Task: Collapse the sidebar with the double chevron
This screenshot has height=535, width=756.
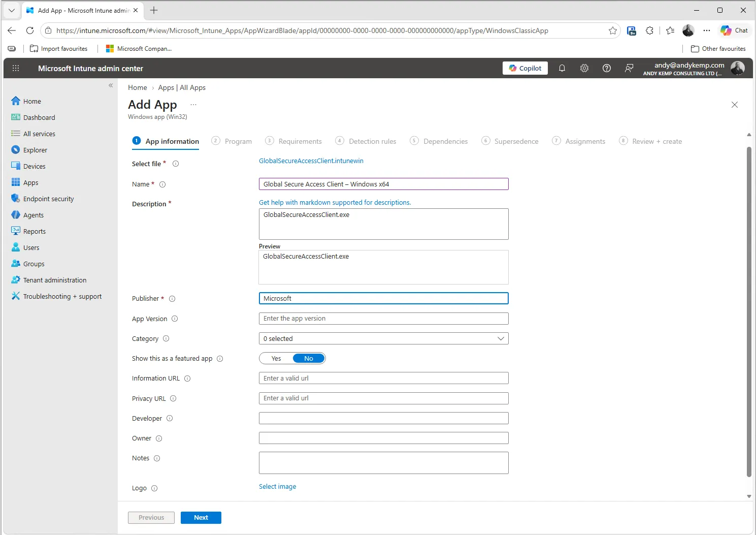Action: (111, 85)
